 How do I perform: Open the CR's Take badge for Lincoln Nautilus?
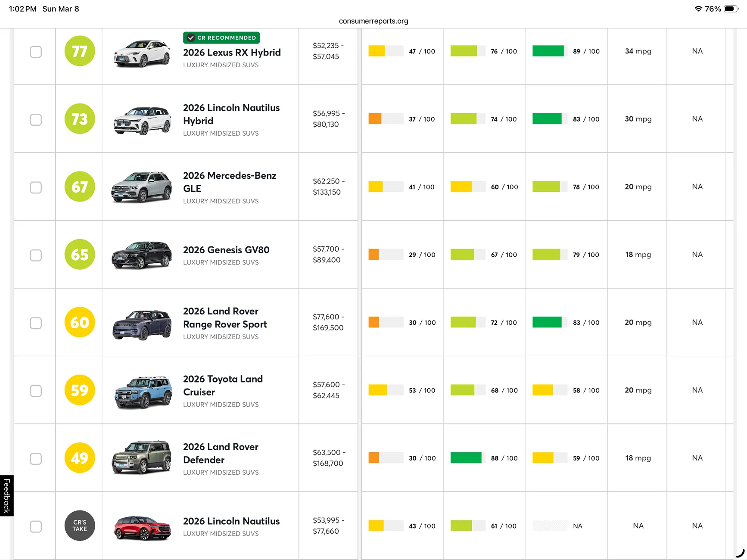80,526
